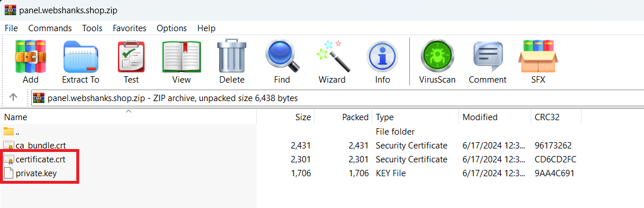644x208 pixels.
Task: Select the certificate.crt file name
Action: (x=40, y=159)
